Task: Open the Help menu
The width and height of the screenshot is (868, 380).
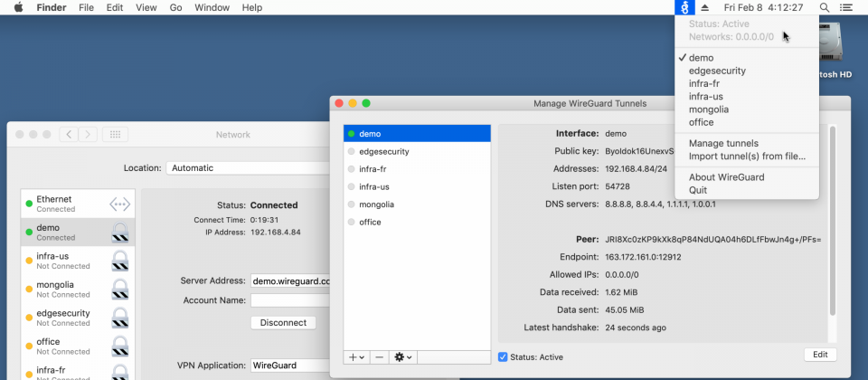Action: tap(252, 8)
